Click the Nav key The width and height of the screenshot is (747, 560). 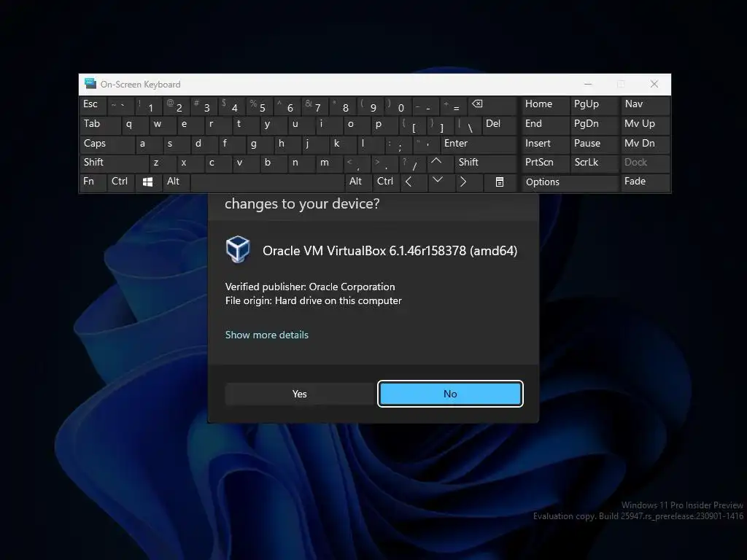tap(645, 105)
